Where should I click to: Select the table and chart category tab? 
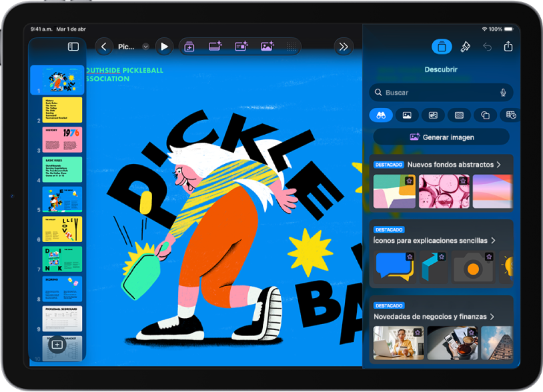[x=510, y=115]
